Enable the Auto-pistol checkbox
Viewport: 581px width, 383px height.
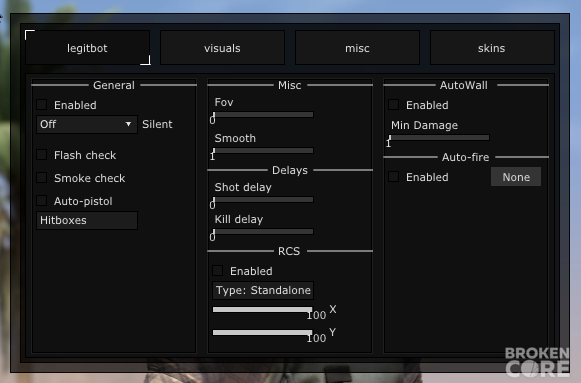point(42,201)
